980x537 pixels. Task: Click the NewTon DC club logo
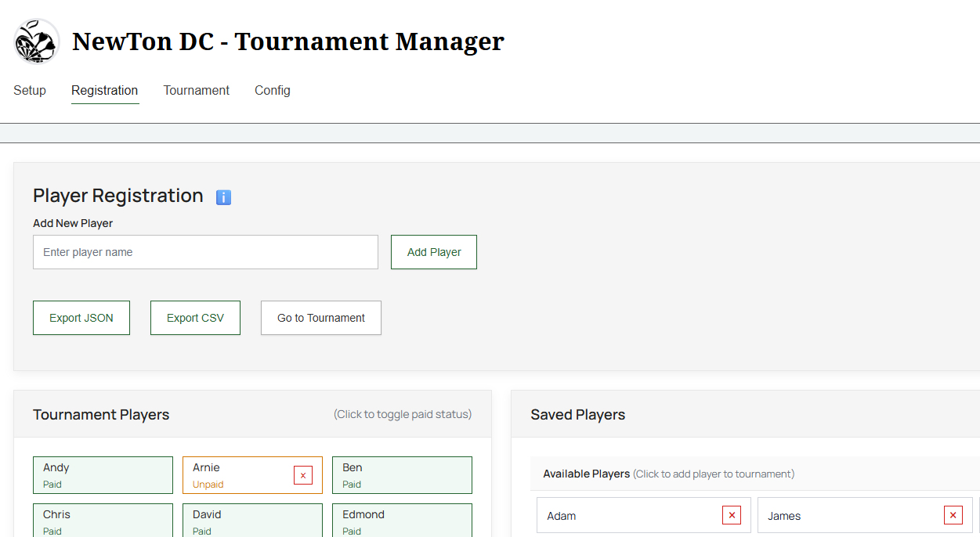(x=36, y=41)
